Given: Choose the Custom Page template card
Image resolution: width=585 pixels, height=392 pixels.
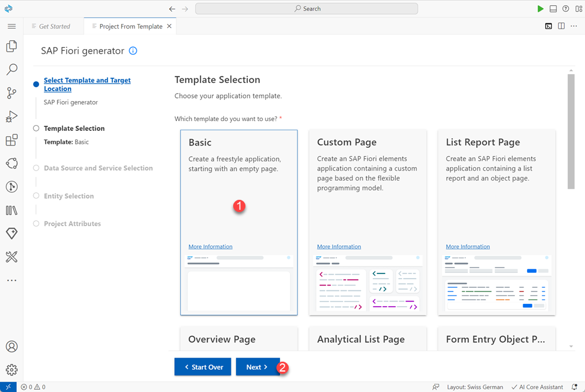Looking at the screenshot, I should click(368, 223).
